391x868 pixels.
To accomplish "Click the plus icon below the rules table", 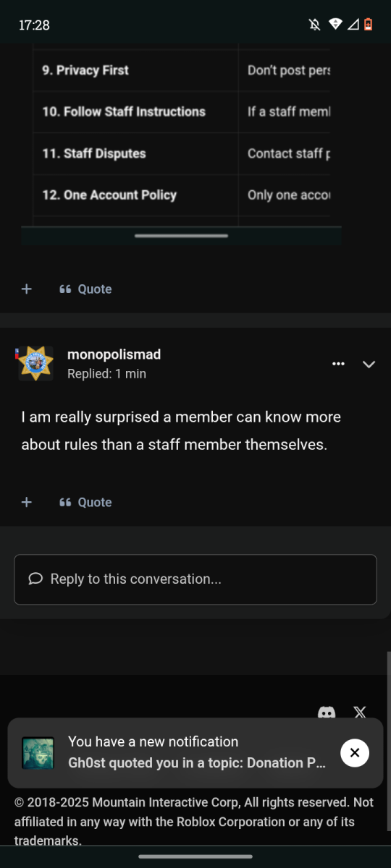I will pyautogui.click(x=27, y=289).
